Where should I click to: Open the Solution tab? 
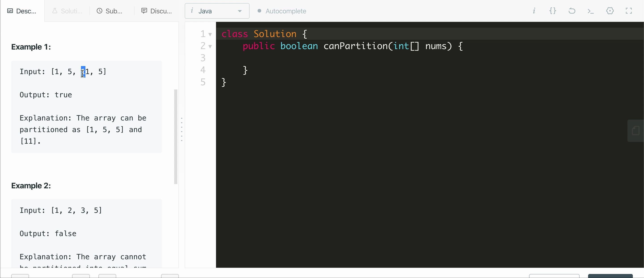(67, 11)
